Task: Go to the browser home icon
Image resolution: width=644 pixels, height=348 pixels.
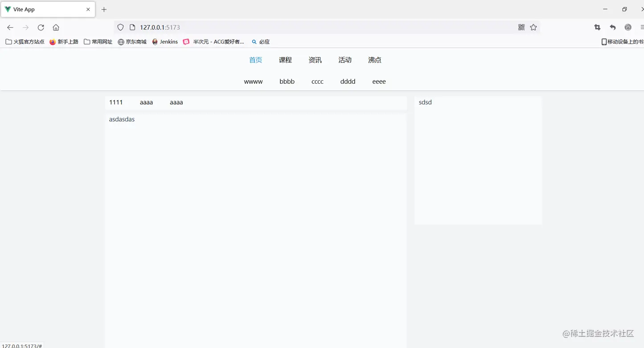Action: [56, 28]
